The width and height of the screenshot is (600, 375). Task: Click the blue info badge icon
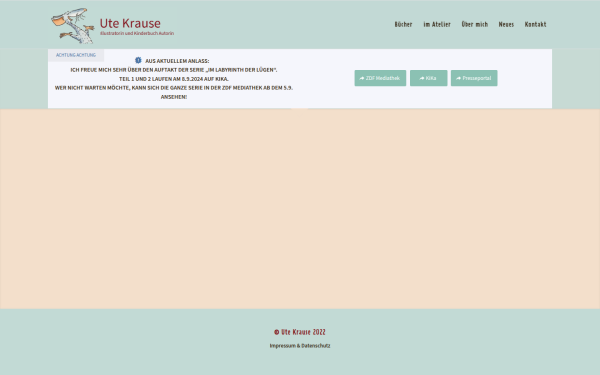coord(138,60)
